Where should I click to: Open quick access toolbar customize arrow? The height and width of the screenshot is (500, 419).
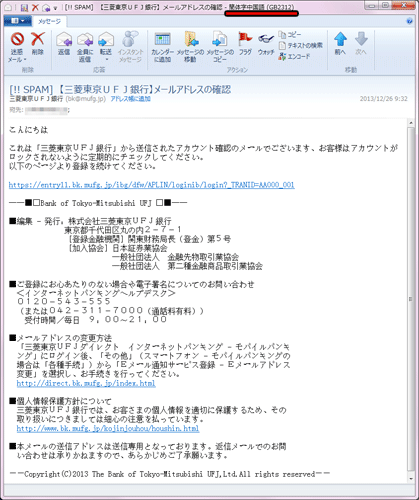tap(55, 7)
